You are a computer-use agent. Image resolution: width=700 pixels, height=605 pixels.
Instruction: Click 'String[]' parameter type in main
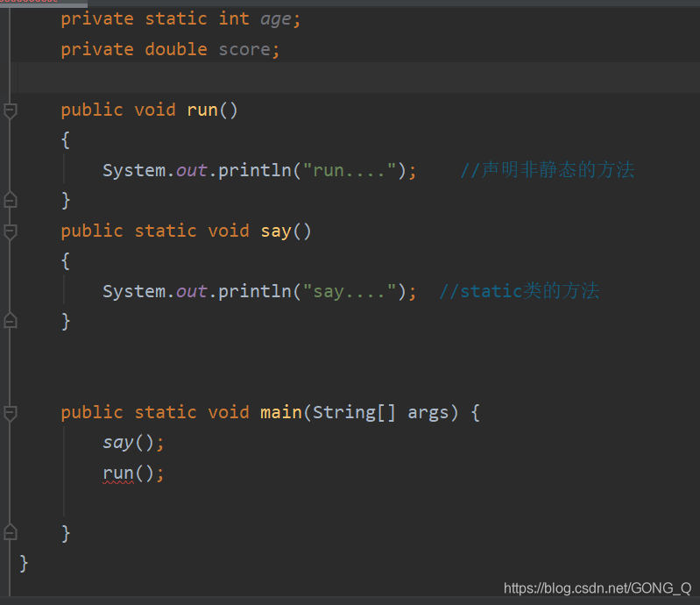tap(354, 412)
